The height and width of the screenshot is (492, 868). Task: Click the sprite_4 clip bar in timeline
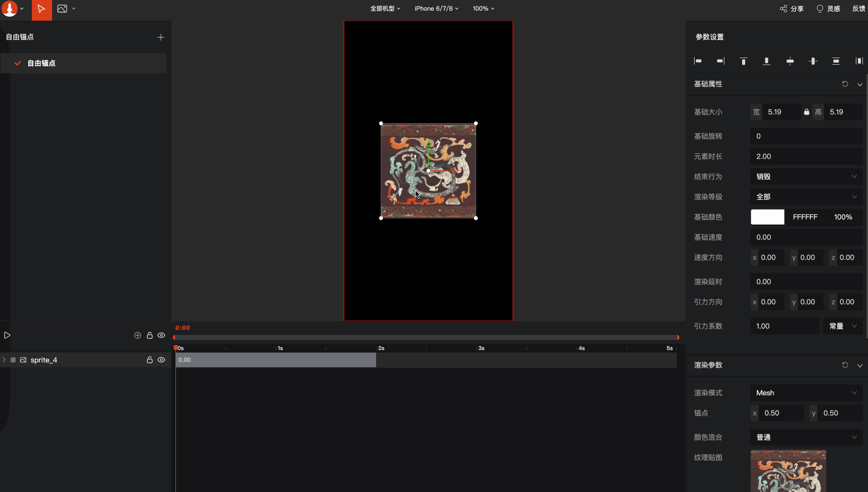276,360
